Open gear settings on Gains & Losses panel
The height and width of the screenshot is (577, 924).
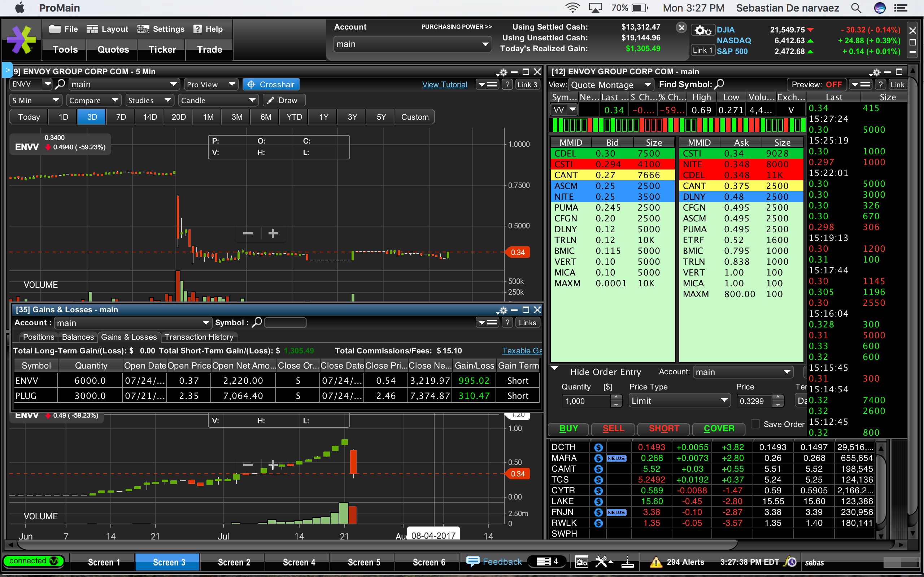(503, 310)
